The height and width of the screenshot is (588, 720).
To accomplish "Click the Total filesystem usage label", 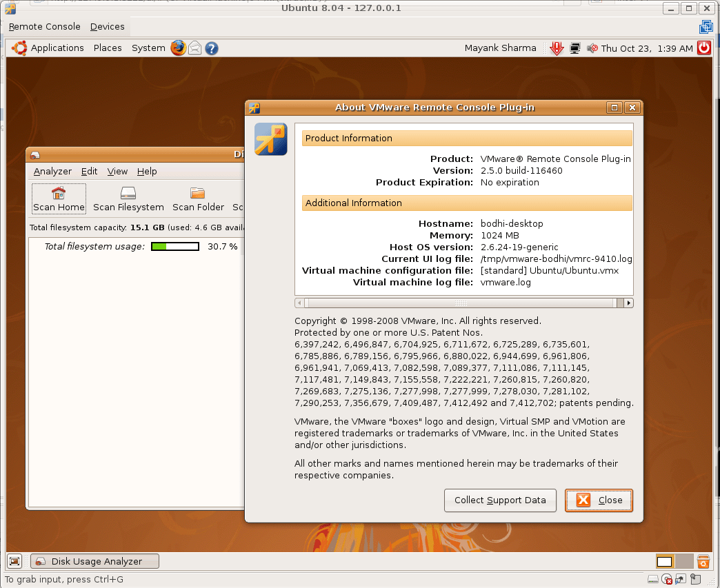I will (94, 247).
